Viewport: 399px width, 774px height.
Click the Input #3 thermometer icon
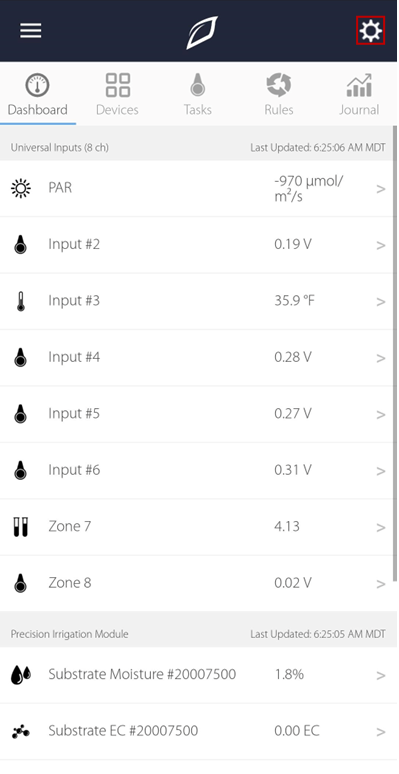20,301
